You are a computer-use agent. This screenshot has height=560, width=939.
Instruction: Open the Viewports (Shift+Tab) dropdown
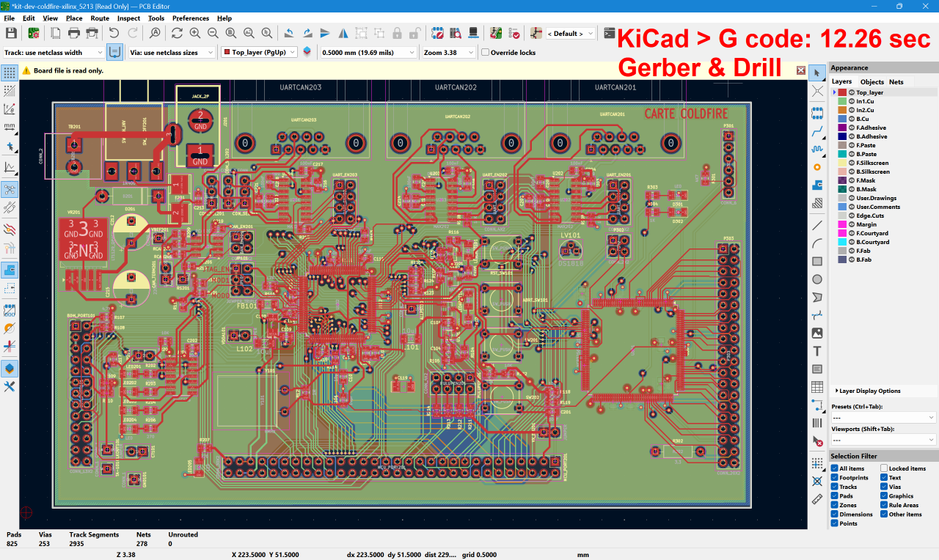click(884, 440)
